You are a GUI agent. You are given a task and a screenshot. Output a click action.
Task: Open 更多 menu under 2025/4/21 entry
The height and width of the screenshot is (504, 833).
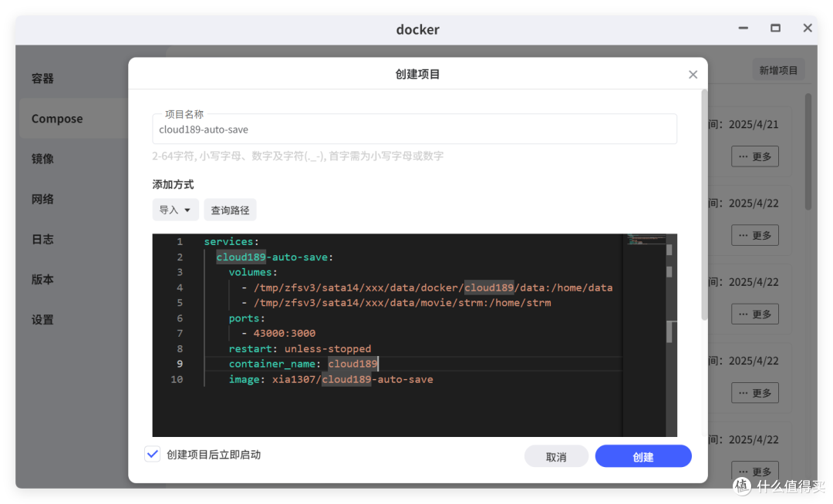click(755, 156)
